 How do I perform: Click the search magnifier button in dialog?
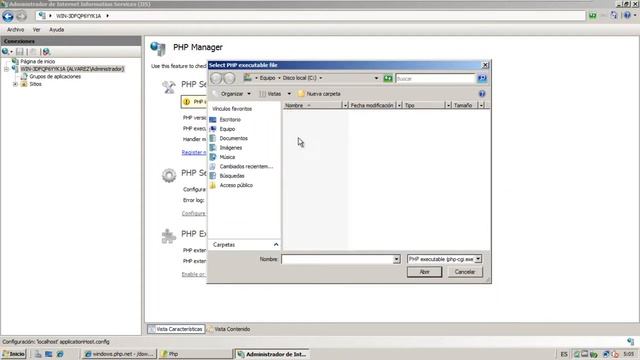[x=482, y=78]
